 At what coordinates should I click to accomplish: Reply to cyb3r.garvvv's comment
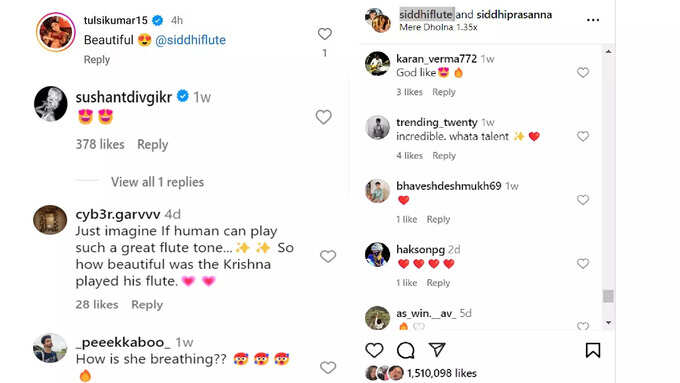(147, 304)
